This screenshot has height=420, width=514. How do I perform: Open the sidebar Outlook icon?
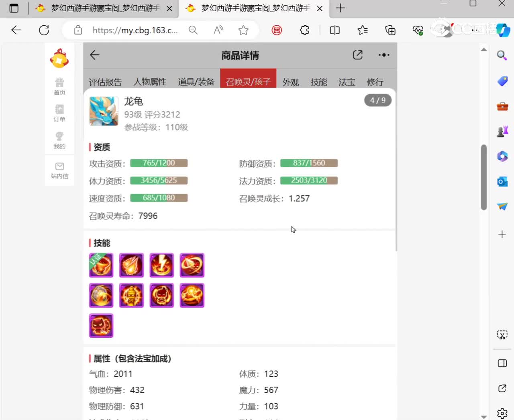click(502, 181)
